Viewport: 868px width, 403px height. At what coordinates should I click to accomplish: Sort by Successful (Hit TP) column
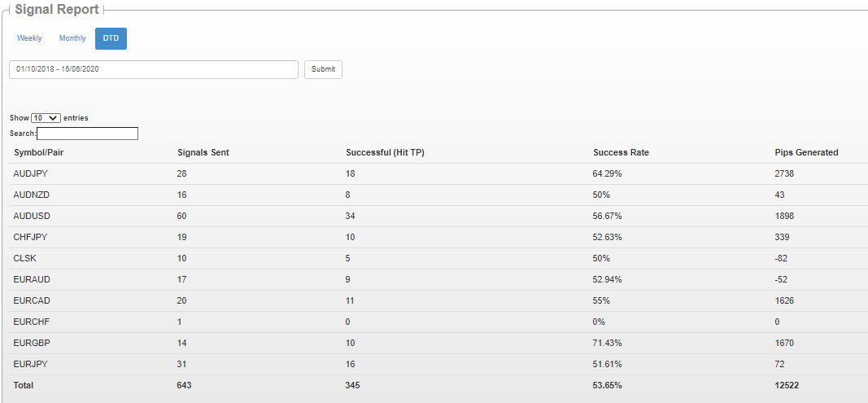tap(385, 152)
